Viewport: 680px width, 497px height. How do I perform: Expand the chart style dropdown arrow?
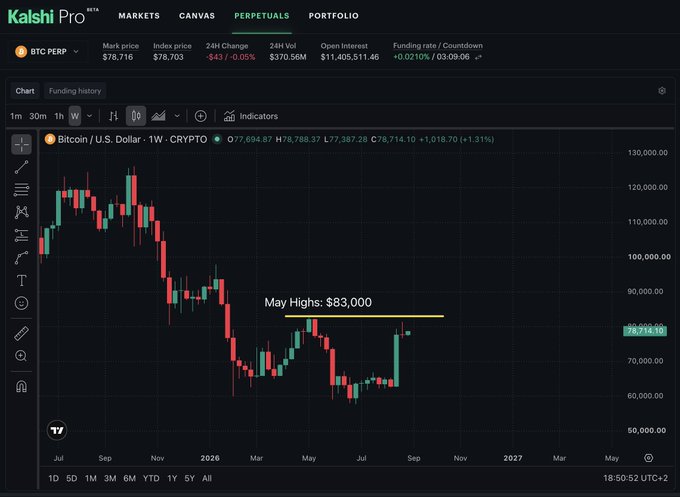point(177,116)
